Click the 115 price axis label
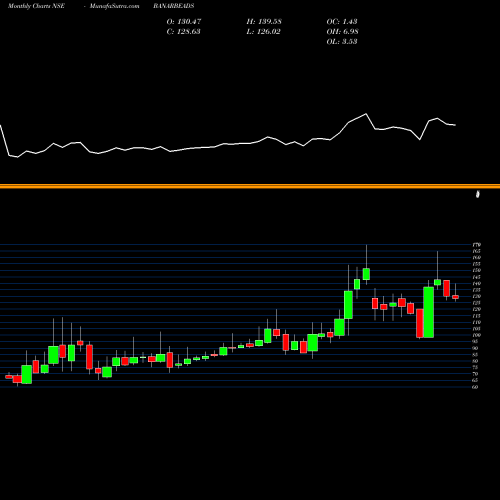This screenshot has width=500, height=500. [476, 316]
